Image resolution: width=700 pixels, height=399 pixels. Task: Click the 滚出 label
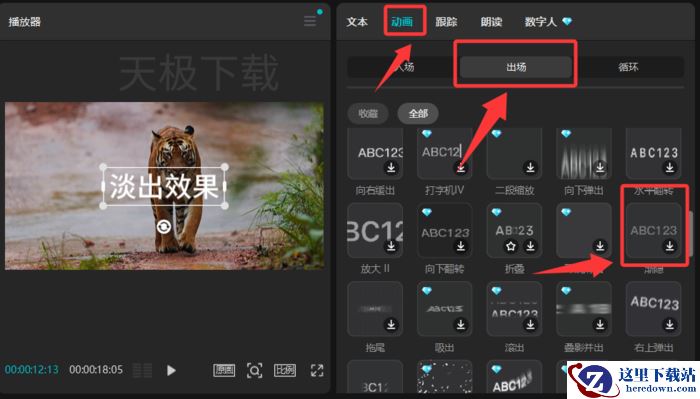pos(515,348)
